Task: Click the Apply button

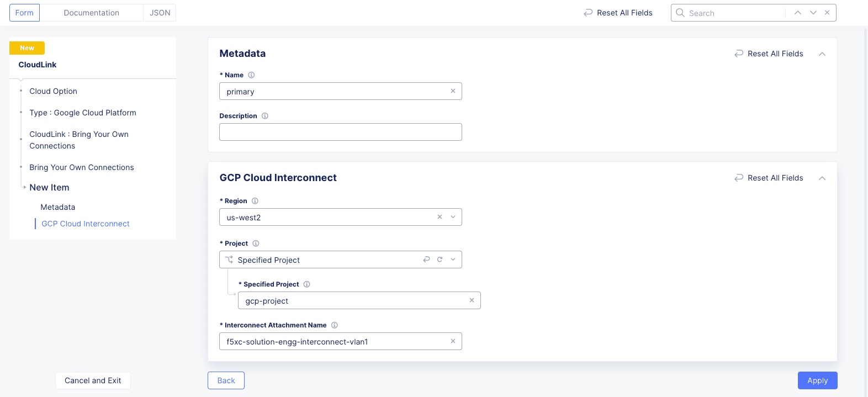Action: [817, 380]
